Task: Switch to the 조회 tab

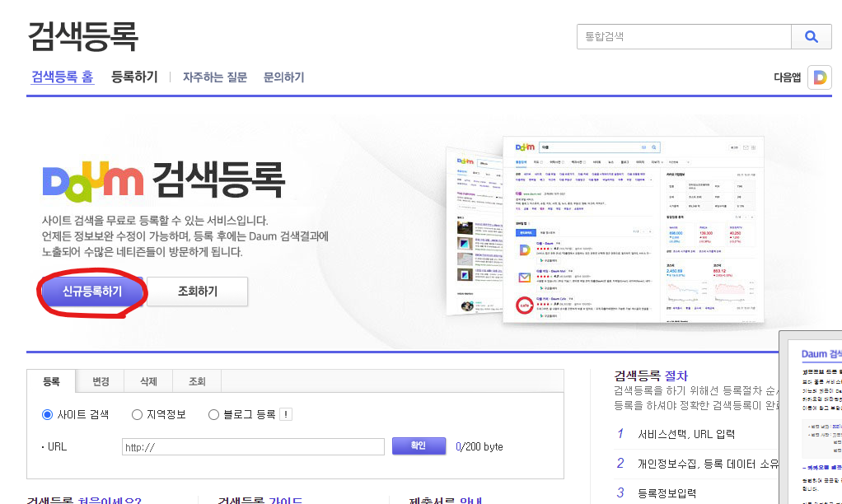Action: (197, 381)
